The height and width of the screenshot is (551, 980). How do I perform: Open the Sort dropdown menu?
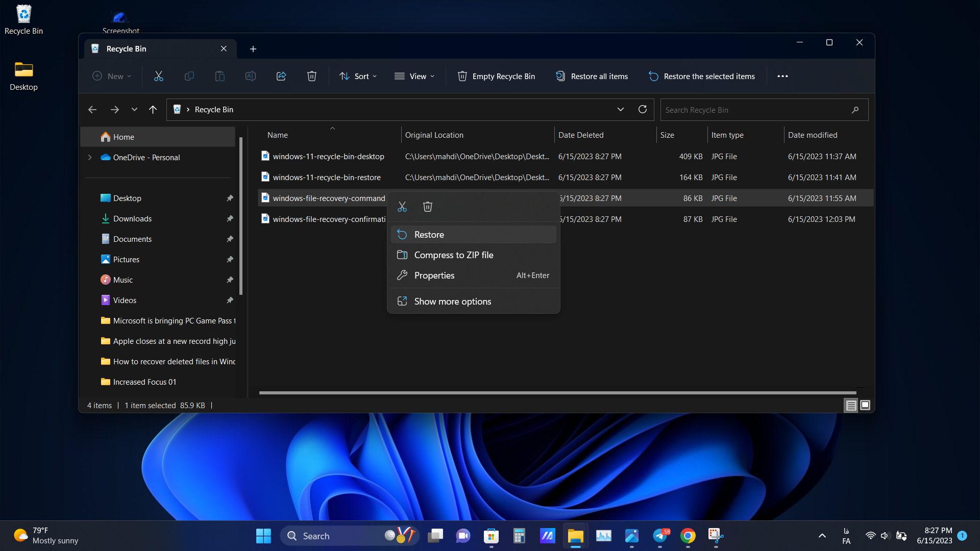pyautogui.click(x=358, y=76)
